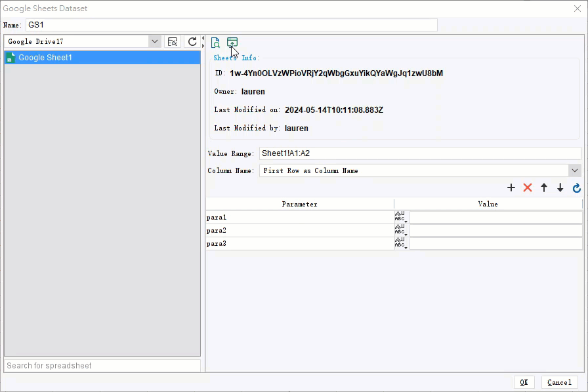Delete the parameter with red X icon

528,187
